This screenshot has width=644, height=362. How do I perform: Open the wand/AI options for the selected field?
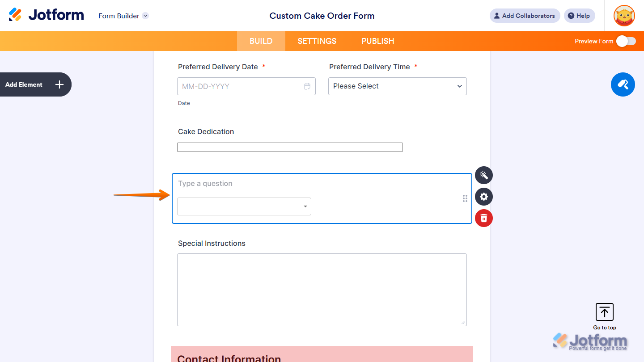coord(483,175)
